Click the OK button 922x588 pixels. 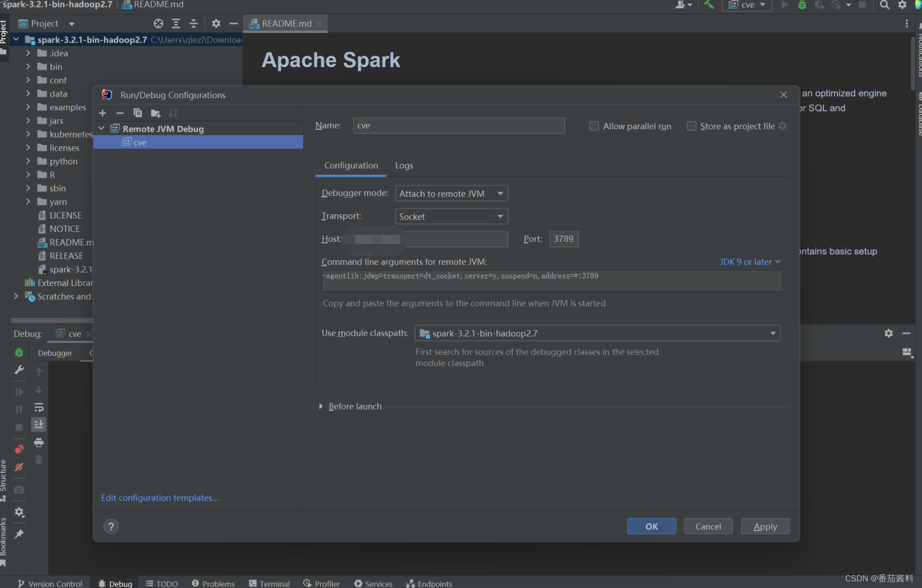pyautogui.click(x=651, y=526)
